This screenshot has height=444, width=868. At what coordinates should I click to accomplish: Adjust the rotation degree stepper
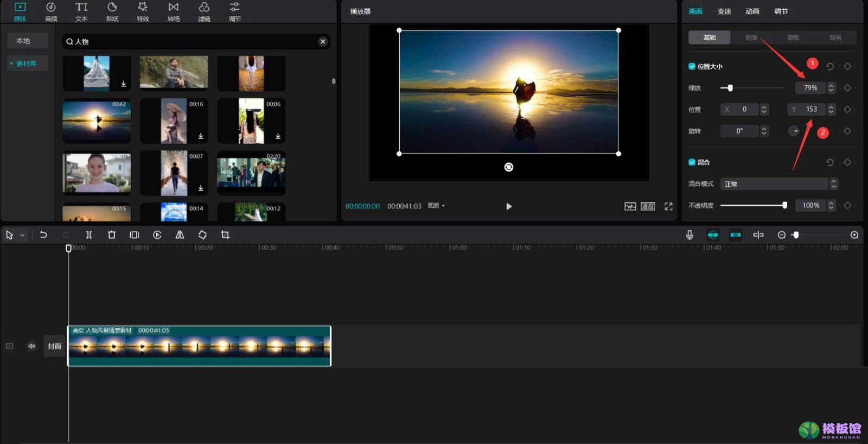tap(764, 131)
